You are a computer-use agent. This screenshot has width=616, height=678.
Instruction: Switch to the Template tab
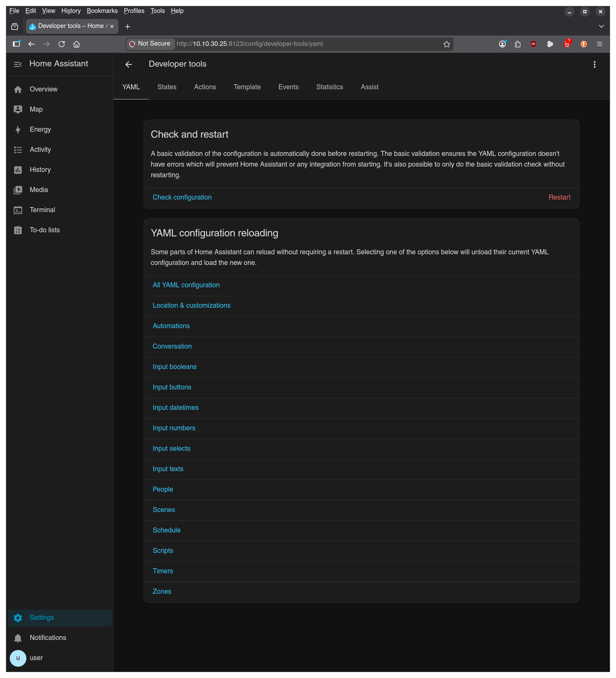(x=247, y=87)
